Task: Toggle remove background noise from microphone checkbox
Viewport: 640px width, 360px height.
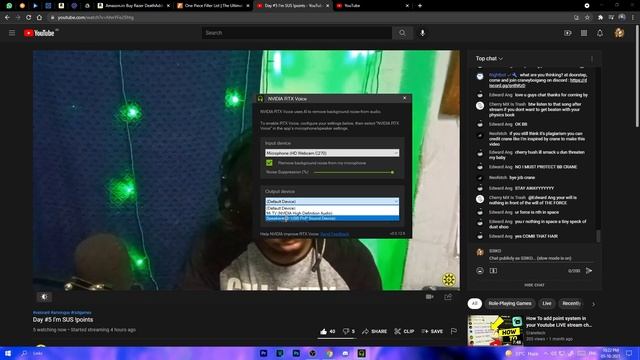Action: point(269,163)
